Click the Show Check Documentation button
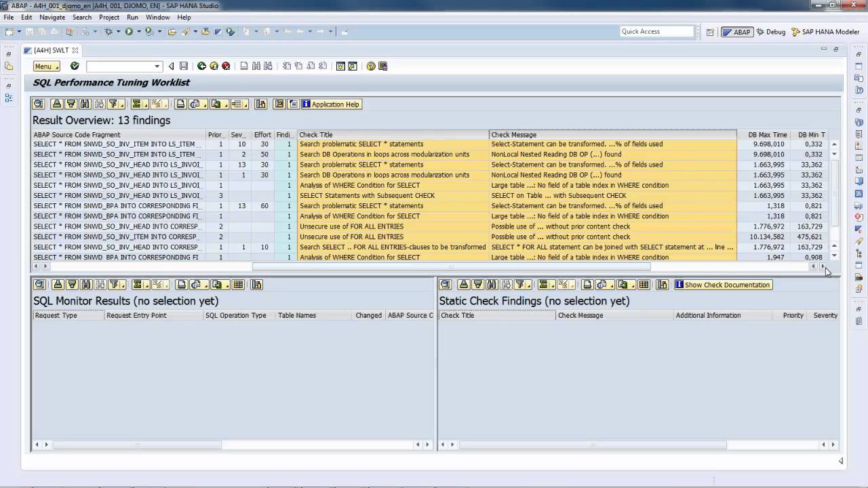This screenshot has width=868, height=488. click(723, 285)
